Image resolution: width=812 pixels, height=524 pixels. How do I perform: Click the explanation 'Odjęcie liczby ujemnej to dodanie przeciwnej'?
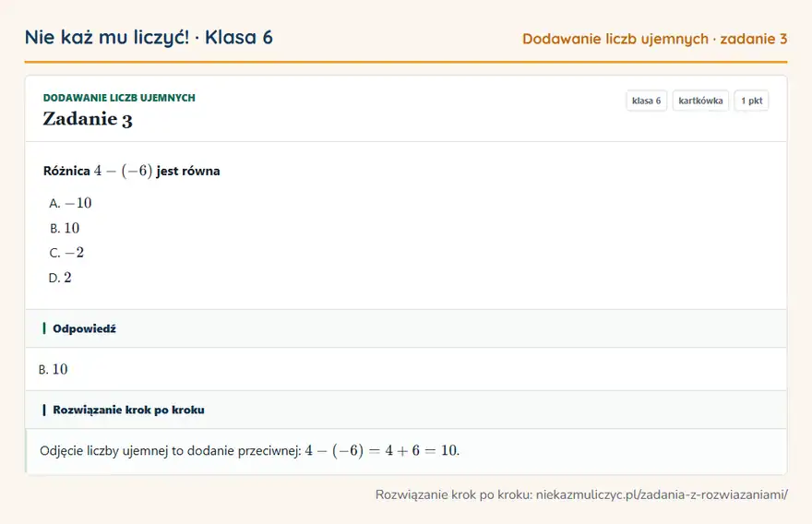coord(171,450)
